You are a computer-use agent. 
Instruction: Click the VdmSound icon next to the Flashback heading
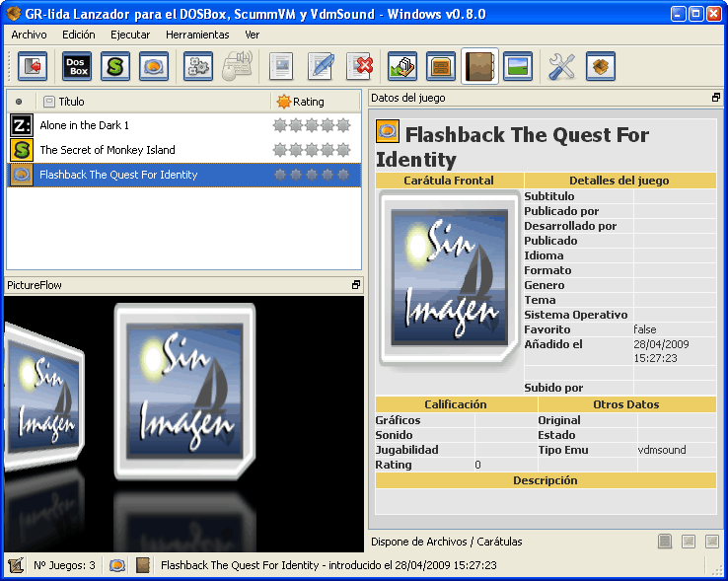pos(388,131)
